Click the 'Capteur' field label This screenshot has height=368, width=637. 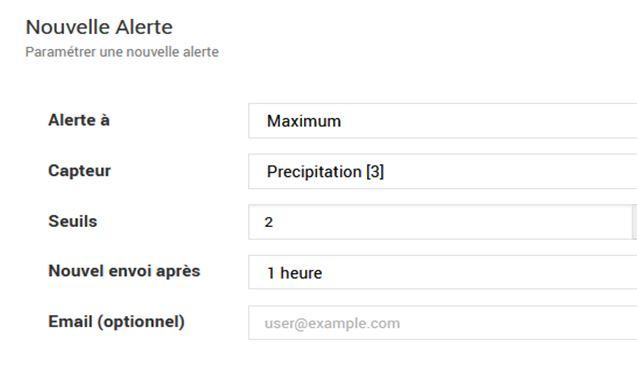click(x=79, y=171)
